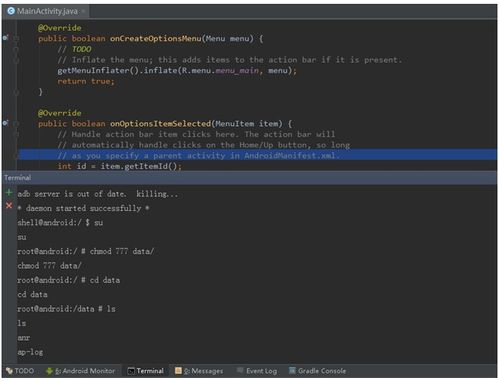
Task: Toggle the fold marker at onCreateOptionsMenu closing brace
Action: click(16, 92)
